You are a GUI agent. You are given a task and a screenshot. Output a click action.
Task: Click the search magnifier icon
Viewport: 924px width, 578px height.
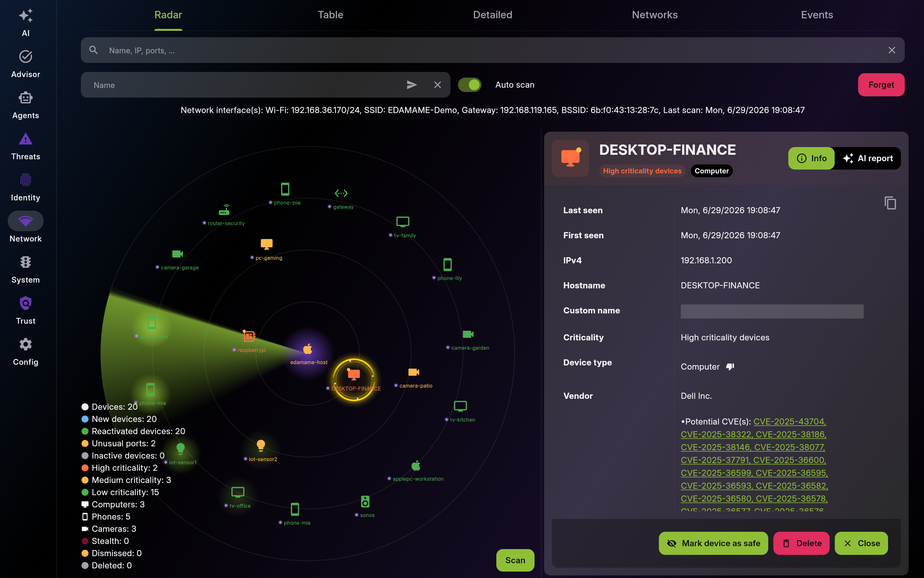[94, 50]
